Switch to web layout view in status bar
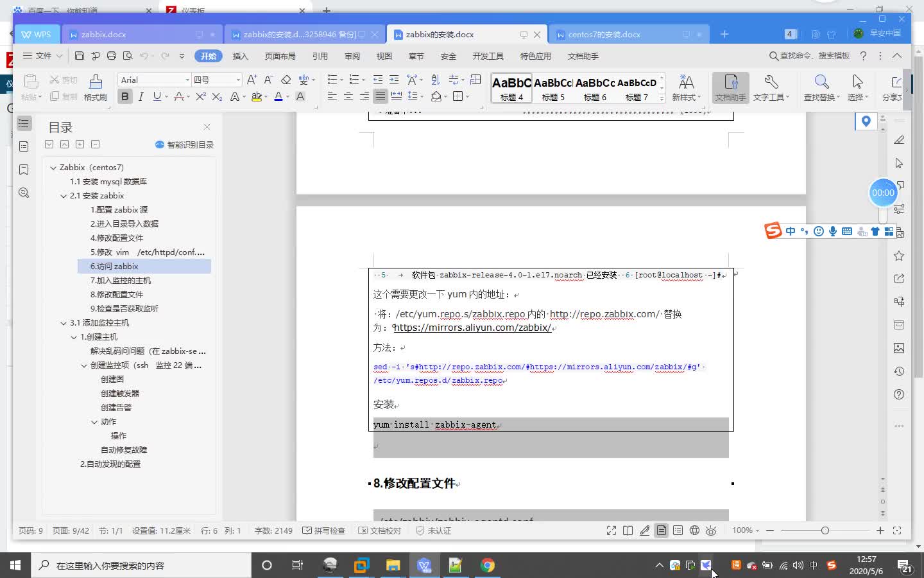The height and width of the screenshot is (578, 924). pyautogui.click(x=694, y=530)
